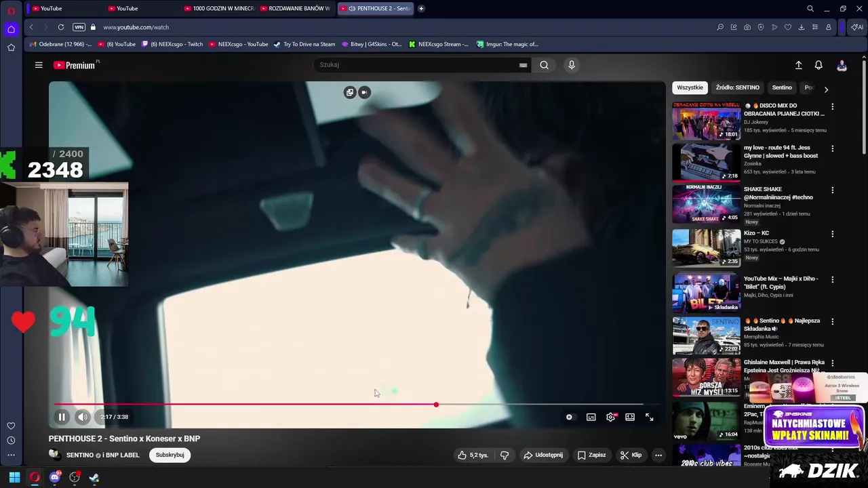This screenshot has height=488, width=868.
Task: Open YouTube notifications bell
Action: 818,65
